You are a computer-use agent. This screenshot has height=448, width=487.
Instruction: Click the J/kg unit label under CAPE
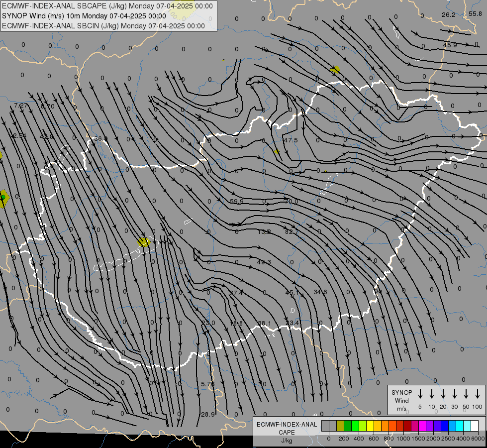coord(287,441)
